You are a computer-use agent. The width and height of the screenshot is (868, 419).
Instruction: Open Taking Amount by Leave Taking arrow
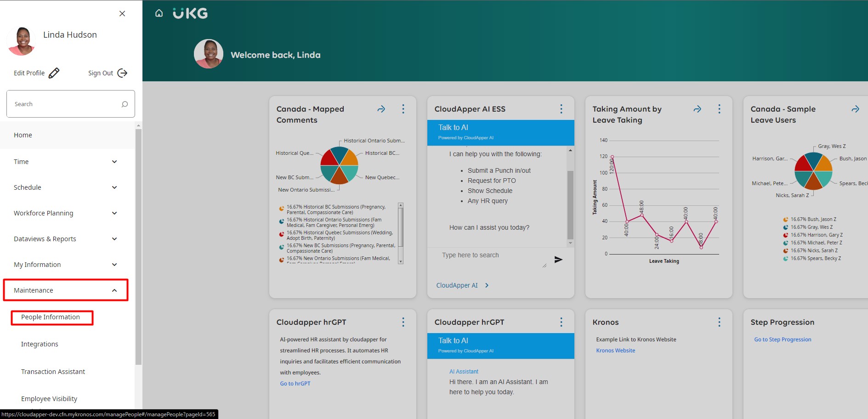point(697,109)
